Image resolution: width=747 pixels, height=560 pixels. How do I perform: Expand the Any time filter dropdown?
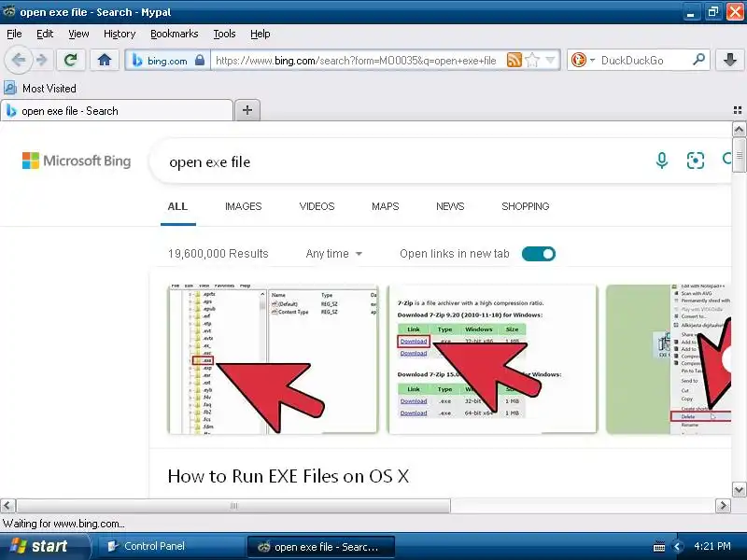(334, 254)
